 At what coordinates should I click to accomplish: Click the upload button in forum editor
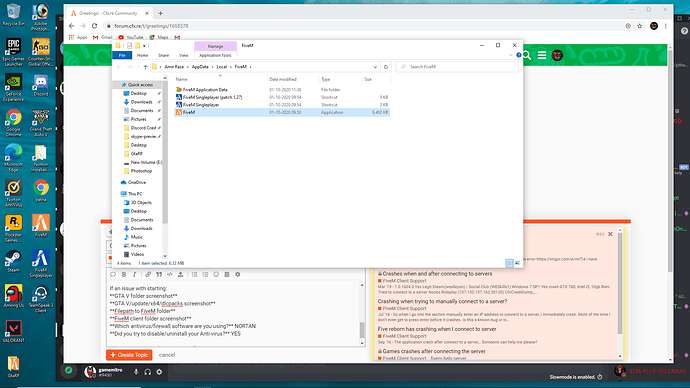pyautogui.click(x=180, y=275)
